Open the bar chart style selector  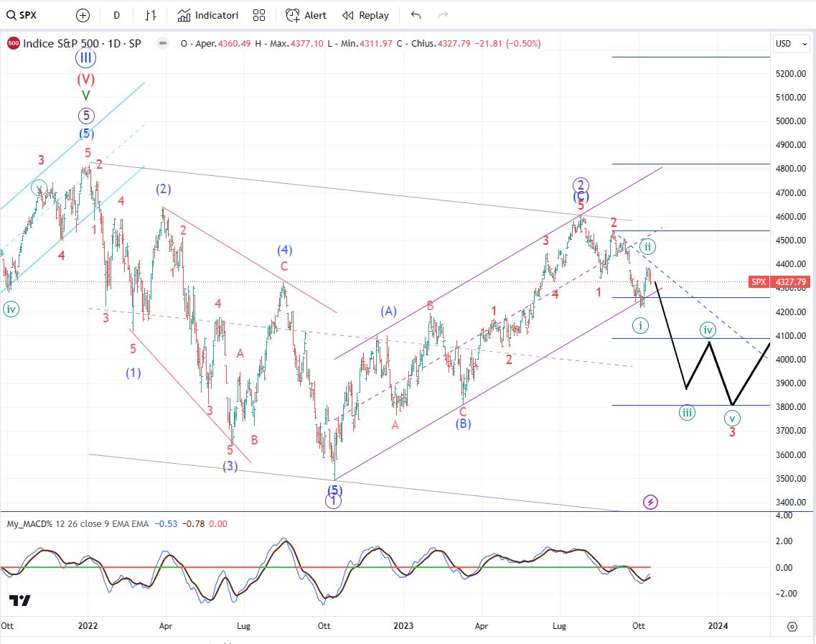click(x=151, y=16)
